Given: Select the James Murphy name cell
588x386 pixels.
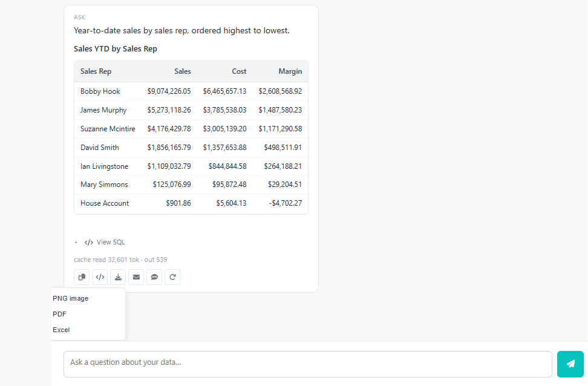Looking at the screenshot, I should tap(103, 110).
